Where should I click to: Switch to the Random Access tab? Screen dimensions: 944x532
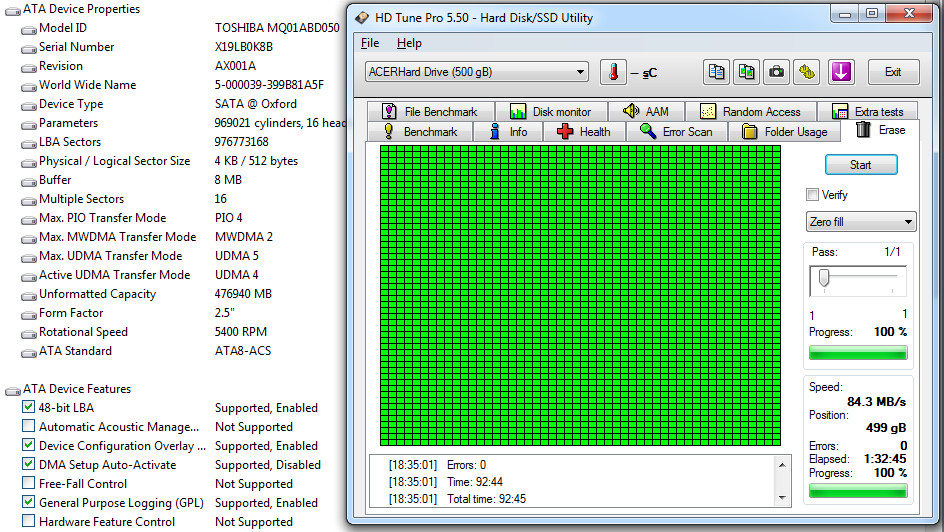[x=751, y=111]
